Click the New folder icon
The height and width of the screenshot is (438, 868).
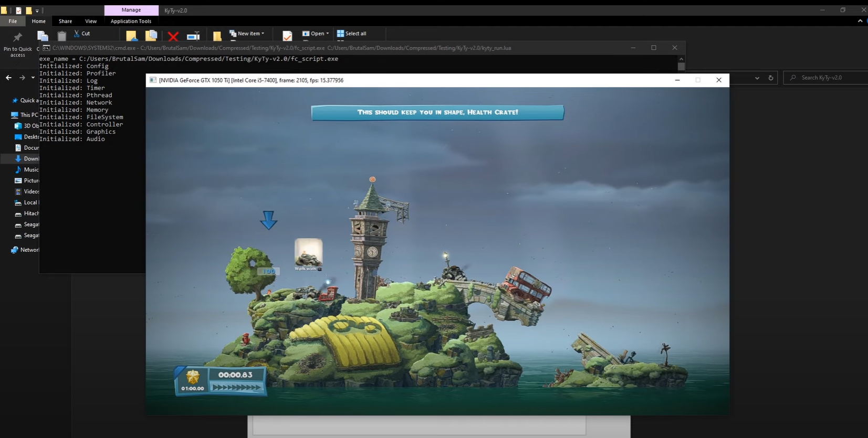(217, 36)
